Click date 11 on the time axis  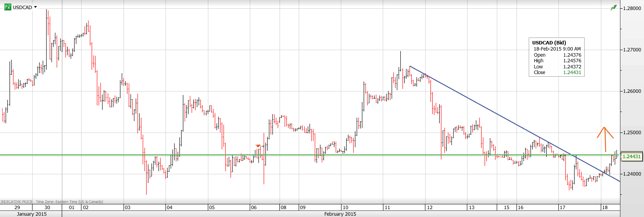388,207
